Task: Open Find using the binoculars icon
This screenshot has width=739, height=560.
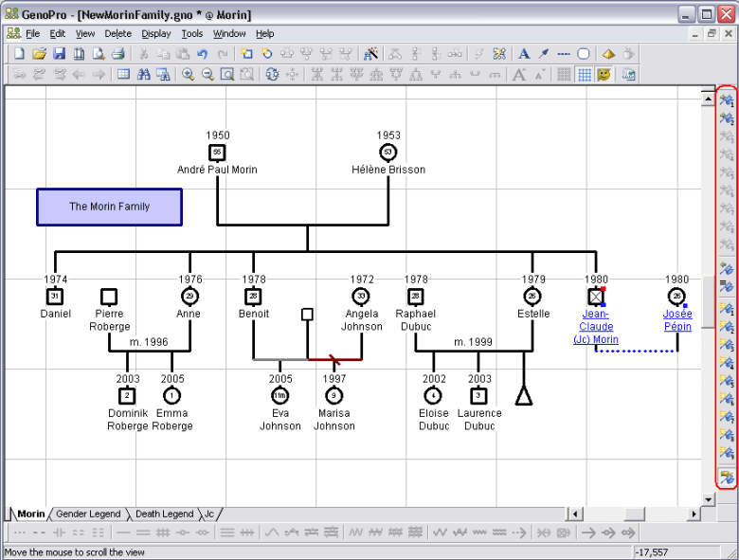Action: 143,74
